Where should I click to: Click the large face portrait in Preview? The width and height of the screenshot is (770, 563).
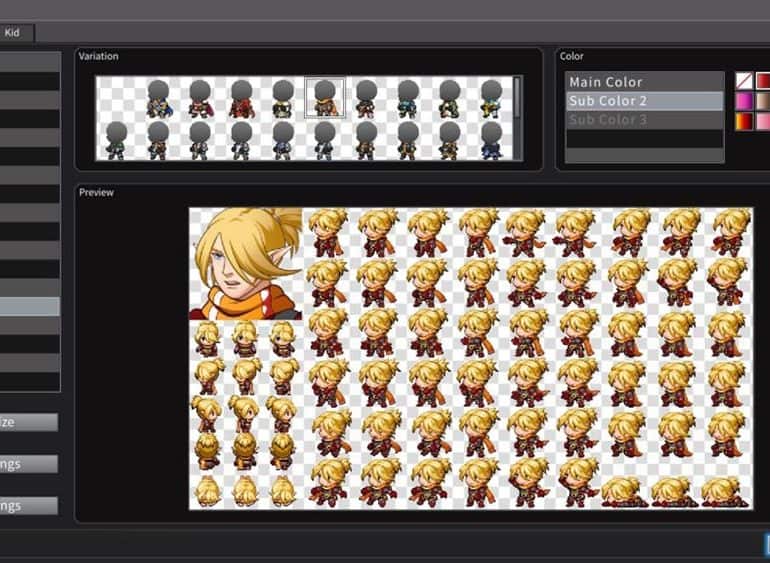tap(245, 263)
